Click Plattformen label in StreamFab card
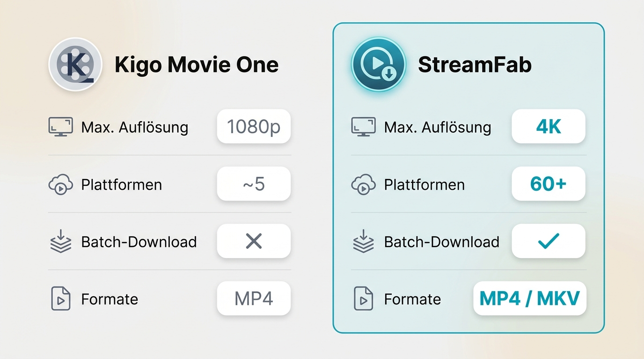Viewport: 644px width, 359px height. [424, 185]
